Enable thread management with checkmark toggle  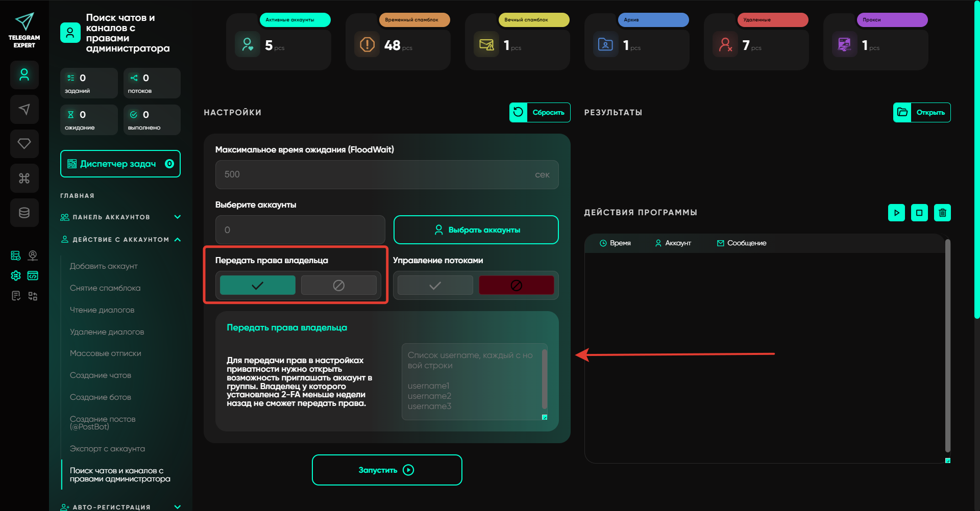[x=435, y=285]
